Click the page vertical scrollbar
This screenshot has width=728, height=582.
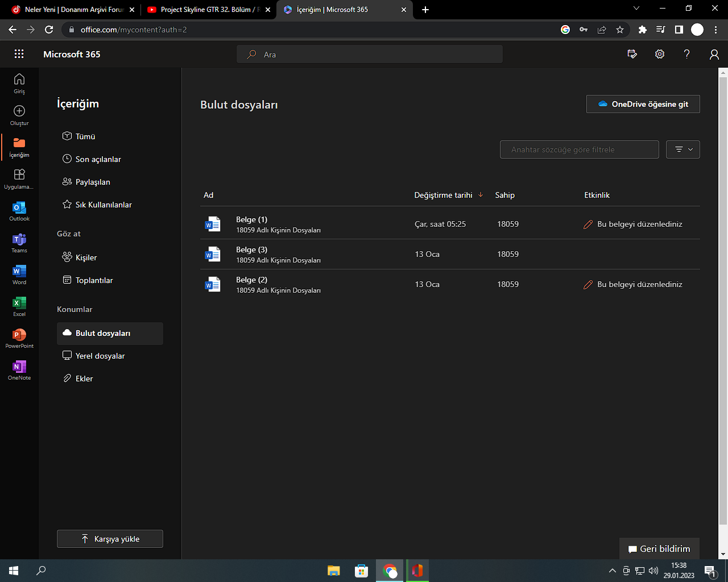(723, 301)
